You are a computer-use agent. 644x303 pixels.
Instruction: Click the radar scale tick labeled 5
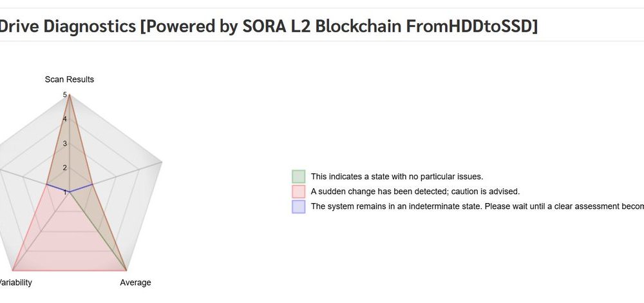(x=65, y=95)
